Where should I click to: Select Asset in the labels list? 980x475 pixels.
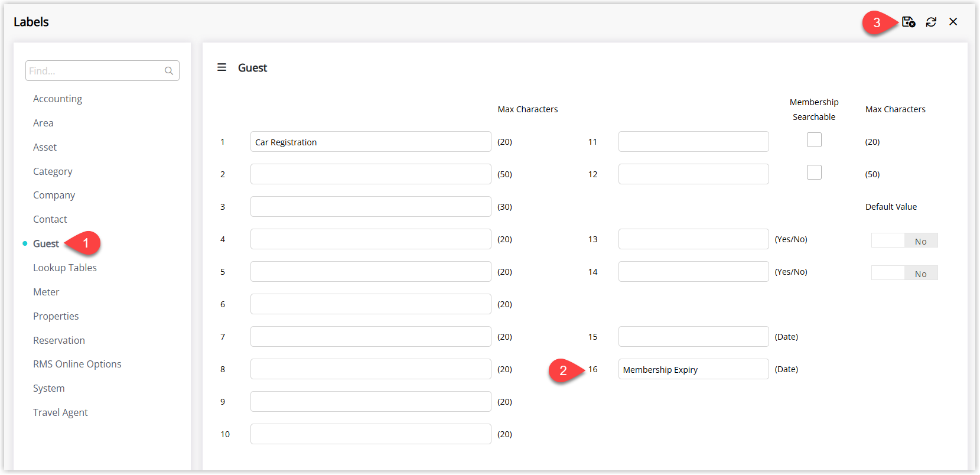point(45,147)
